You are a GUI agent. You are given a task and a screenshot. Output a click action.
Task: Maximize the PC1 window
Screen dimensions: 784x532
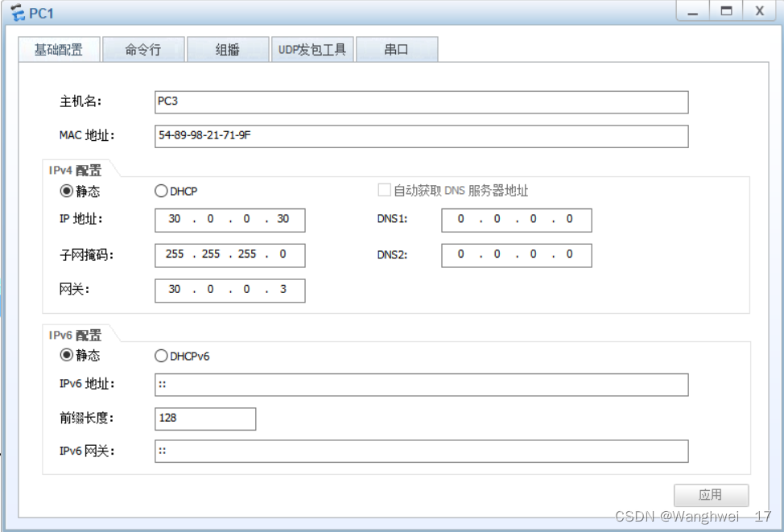pyautogui.click(x=726, y=11)
